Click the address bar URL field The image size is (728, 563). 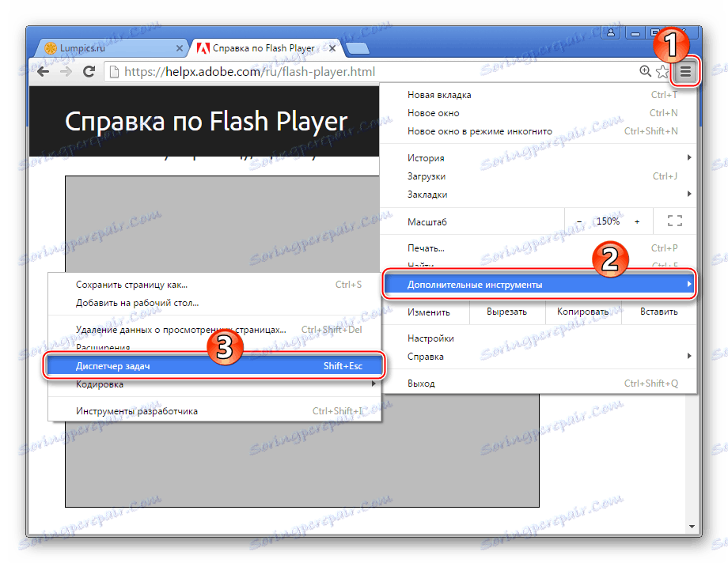coord(371,72)
